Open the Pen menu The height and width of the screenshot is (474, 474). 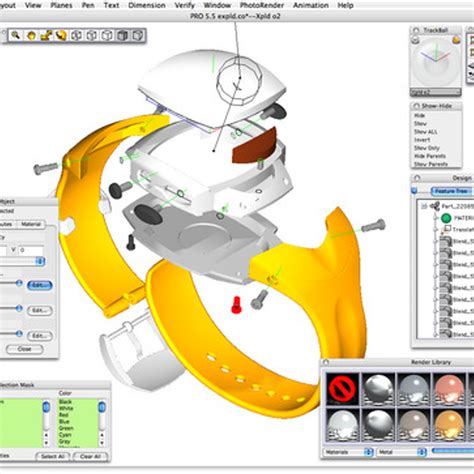[x=88, y=5]
